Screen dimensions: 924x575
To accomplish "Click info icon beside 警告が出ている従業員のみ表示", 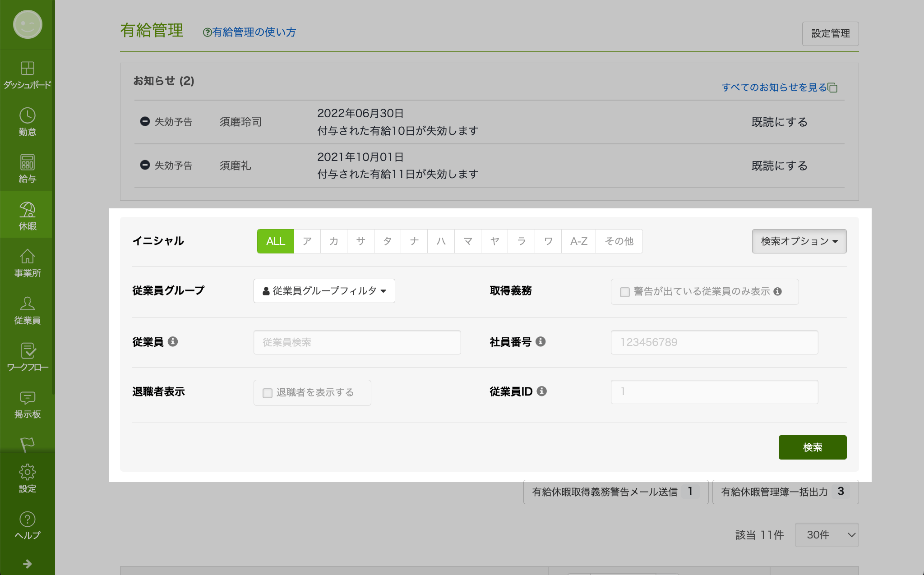I will point(777,291).
